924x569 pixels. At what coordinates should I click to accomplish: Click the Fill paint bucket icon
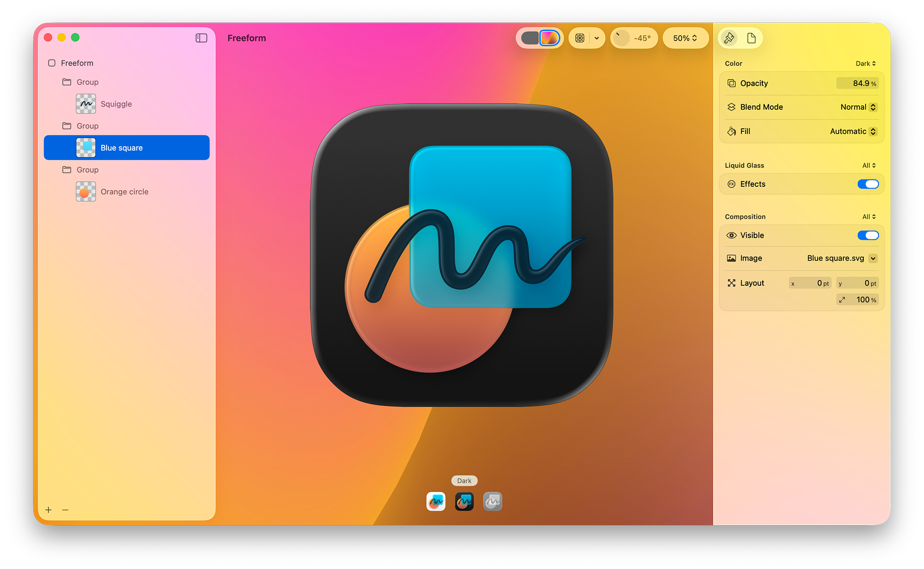coord(731,131)
